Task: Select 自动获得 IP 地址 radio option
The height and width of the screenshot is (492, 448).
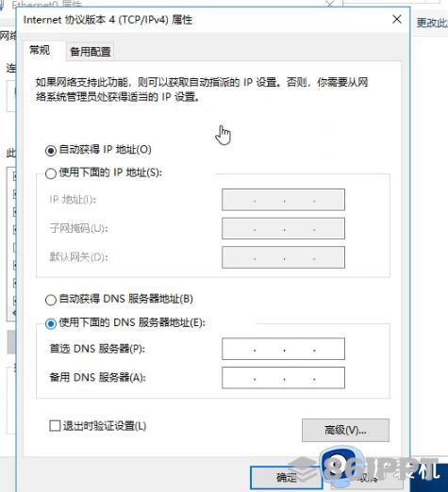Action: coord(51,151)
